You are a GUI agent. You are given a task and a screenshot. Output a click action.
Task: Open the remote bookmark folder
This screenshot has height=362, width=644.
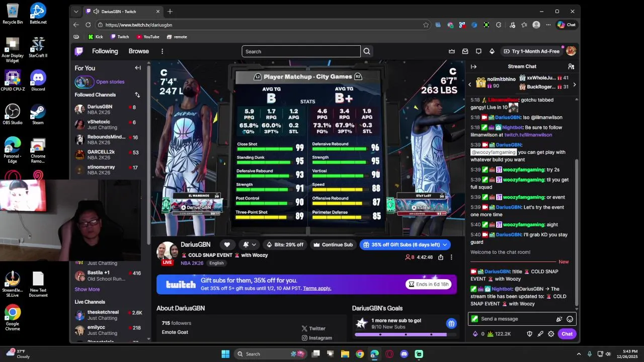[x=177, y=37]
